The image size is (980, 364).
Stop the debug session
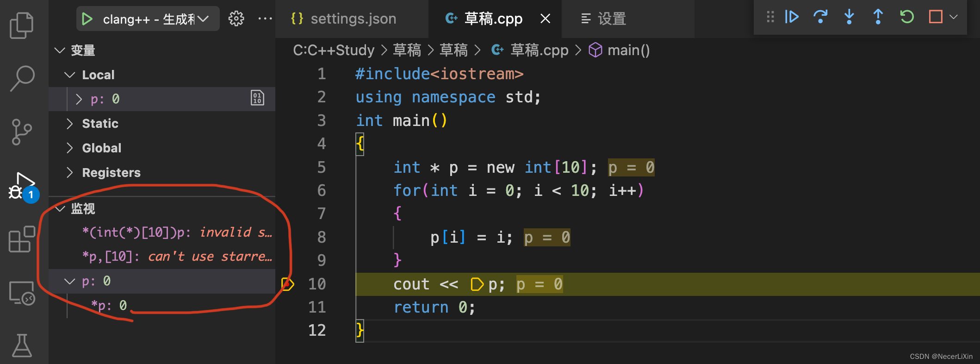pos(936,17)
